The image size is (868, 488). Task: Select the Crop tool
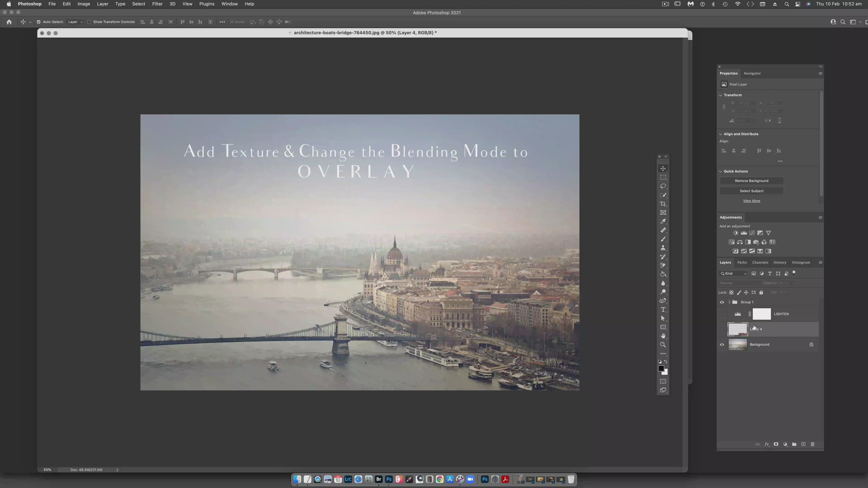(x=663, y=204)
